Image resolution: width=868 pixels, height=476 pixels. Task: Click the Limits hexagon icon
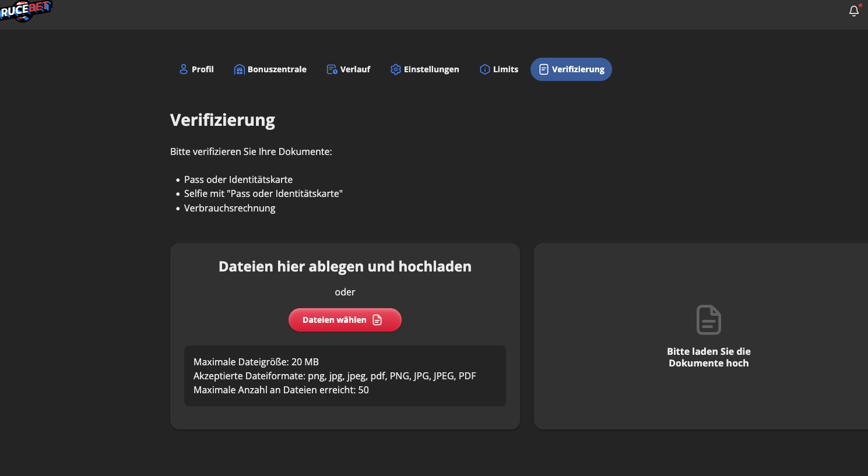[484, 69]
